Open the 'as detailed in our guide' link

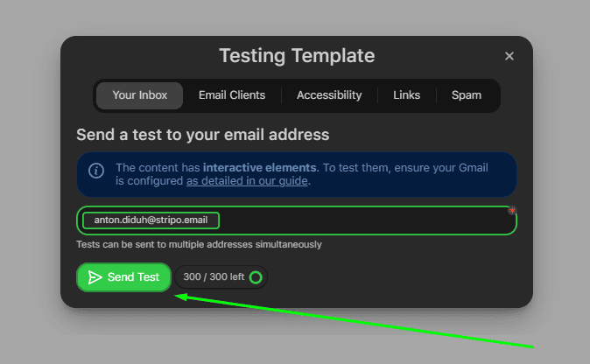coord(247,182)
